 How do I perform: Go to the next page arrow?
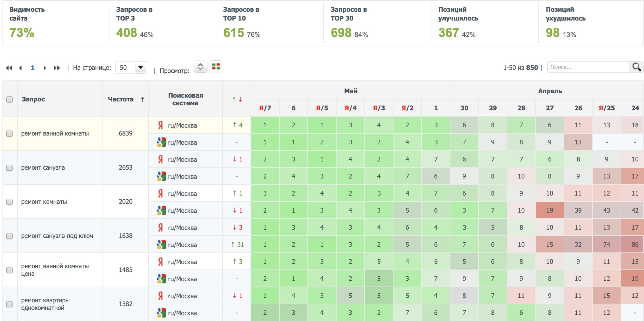coord(45,68)
